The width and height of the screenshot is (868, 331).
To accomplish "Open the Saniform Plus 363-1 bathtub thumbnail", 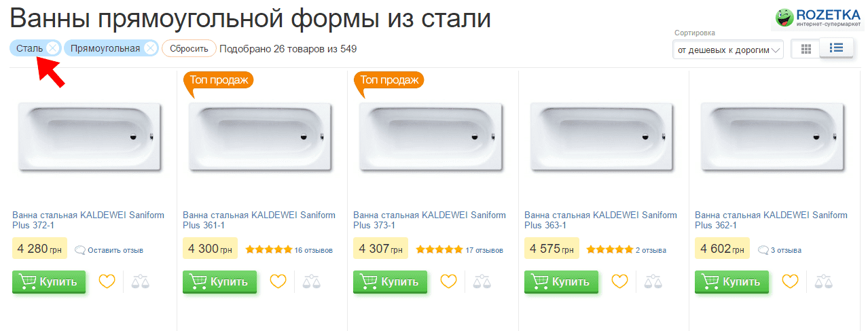I will (603, 137).
